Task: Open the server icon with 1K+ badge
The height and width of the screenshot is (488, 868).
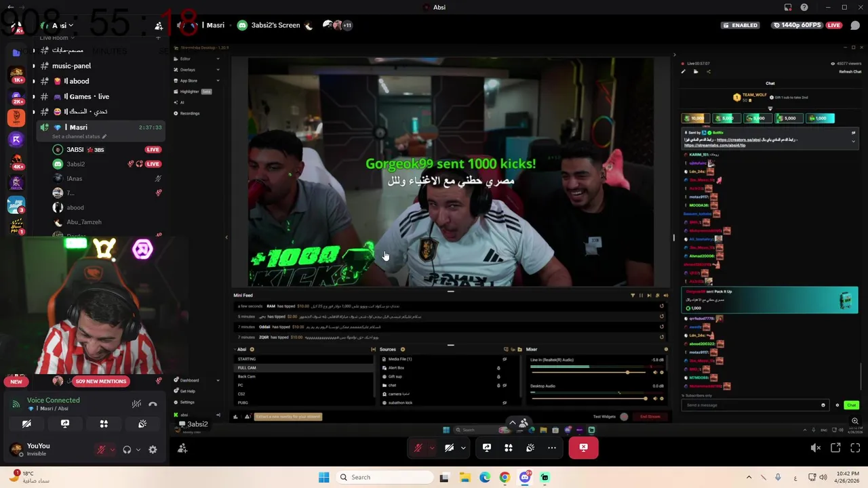Action: click(16, 73)
